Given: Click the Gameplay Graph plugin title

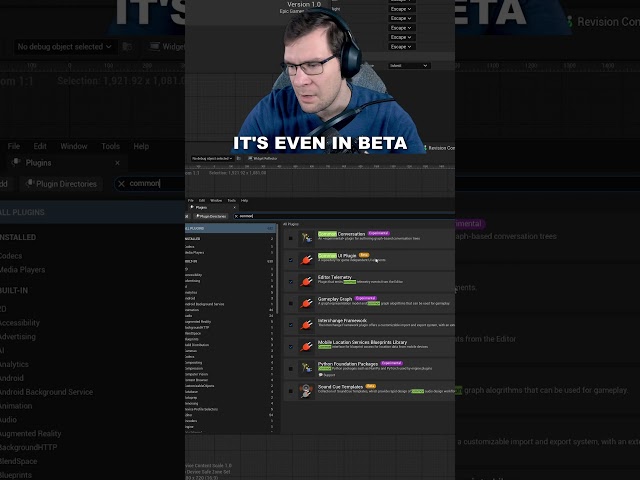Looking at the screenshot, I should pyautogui.click(x=335, y=299).
